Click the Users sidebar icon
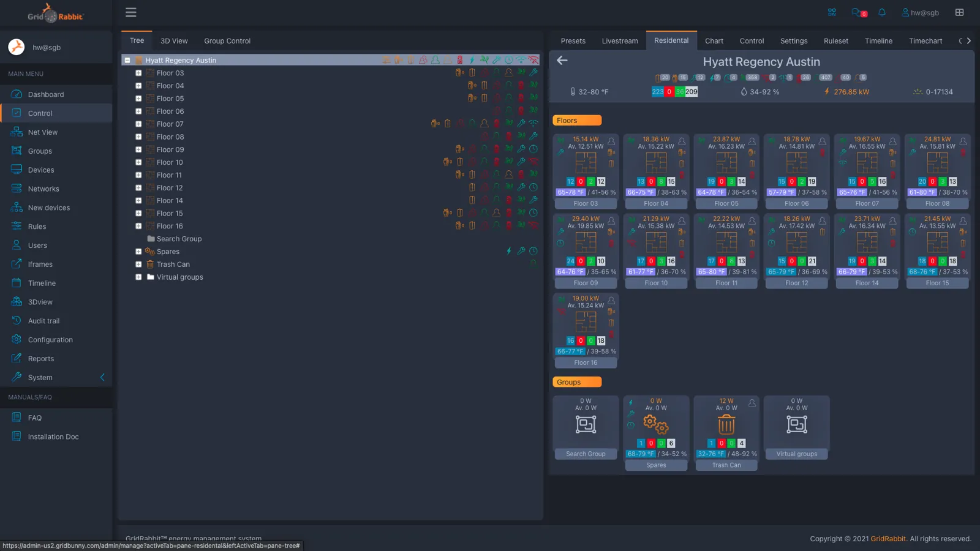This screenshot has width=980, height=551. 17,246
